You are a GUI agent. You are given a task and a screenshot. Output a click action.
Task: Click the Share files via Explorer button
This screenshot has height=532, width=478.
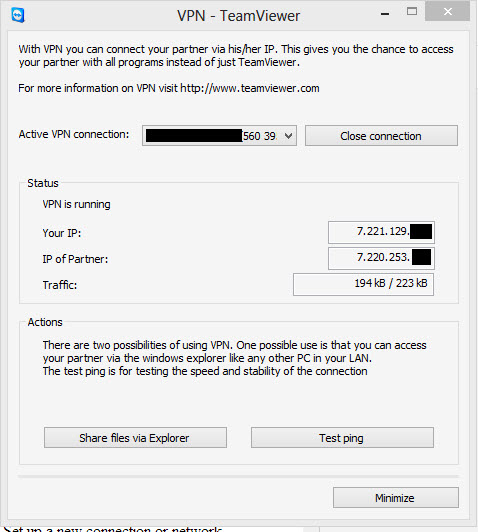(135, 438)
